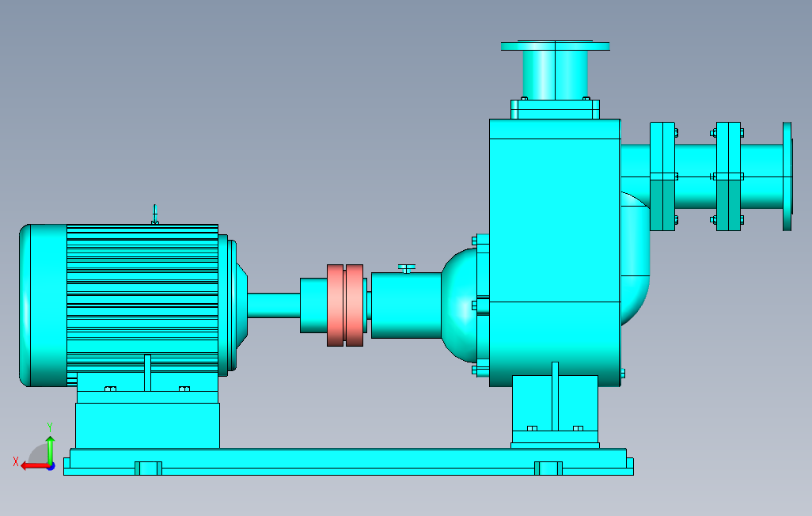Select the filler cap on bearing housing
The height and width of the screenshot is (516, 812).
[x=407, y=268]
